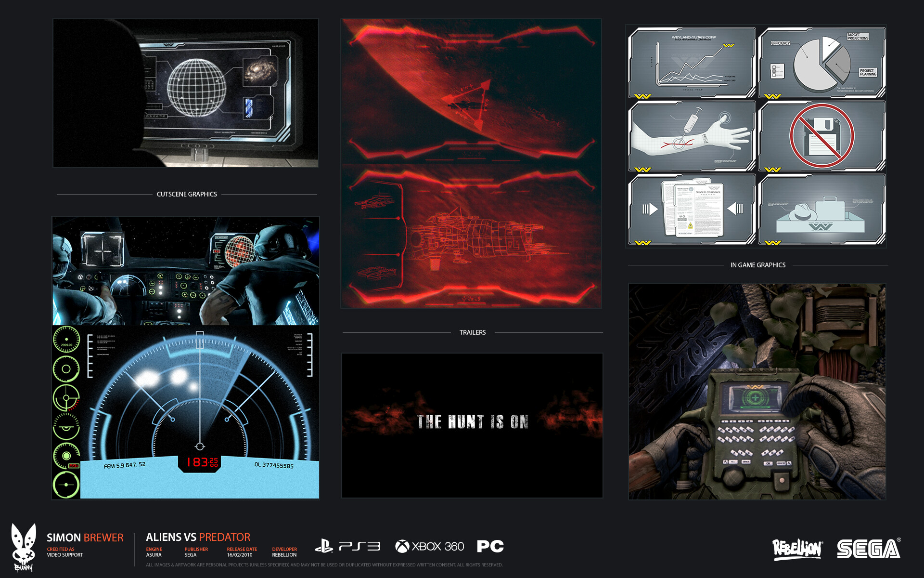The height and width of the screenshot is (578, 924).
Task: Click the bunny skull logo
Action: (24, 548)
